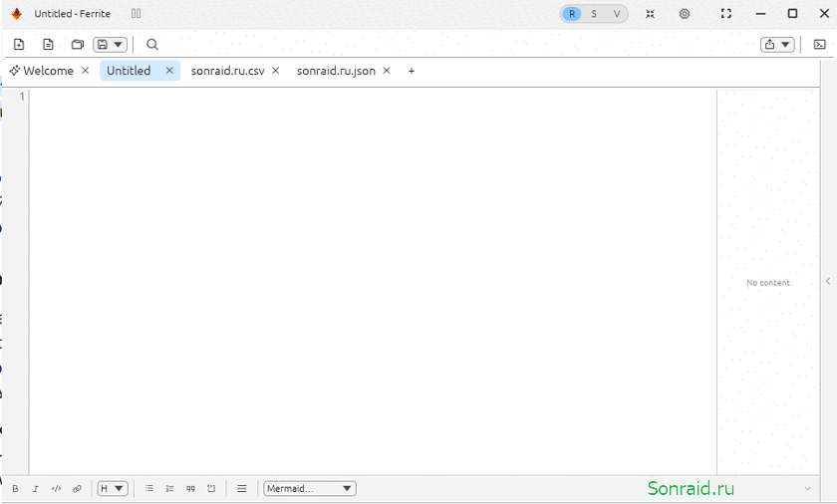837x504 pixels.
Task: Minimize the Ferrite window
Action: (x=760, y=13)
